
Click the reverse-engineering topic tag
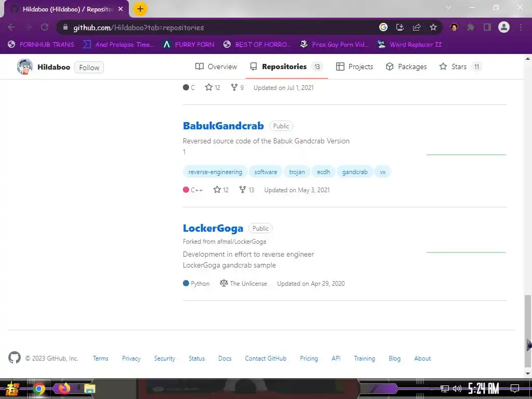tap(216, 172)
